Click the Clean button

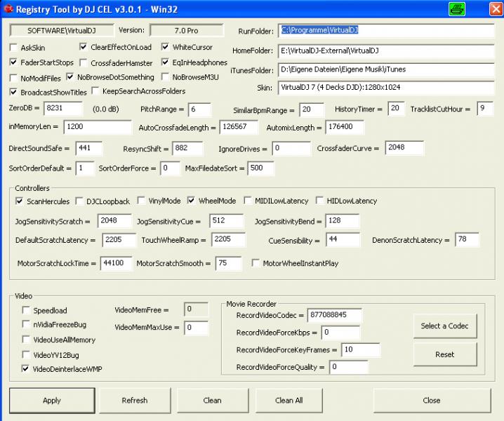213,401
